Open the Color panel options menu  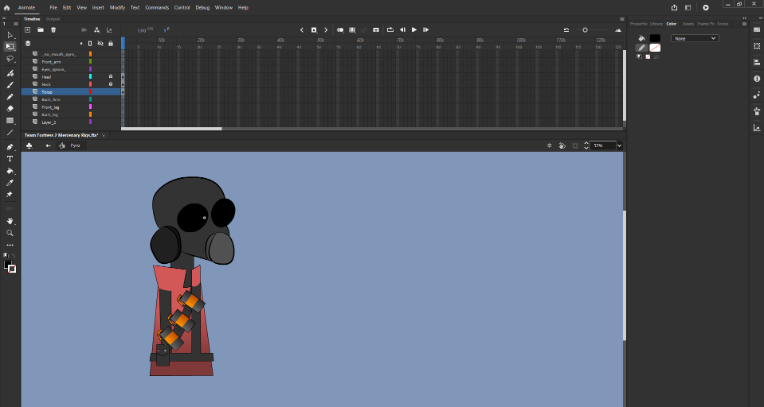[x=744, y=23]
